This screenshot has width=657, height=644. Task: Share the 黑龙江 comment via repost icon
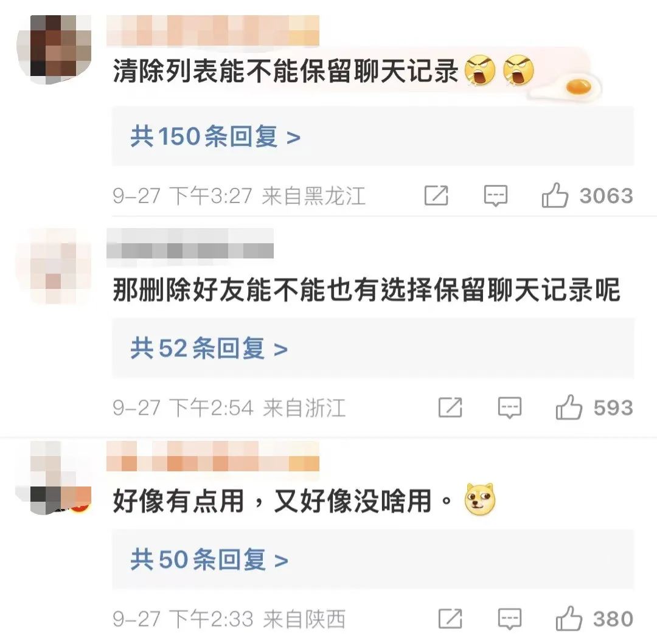436,196
